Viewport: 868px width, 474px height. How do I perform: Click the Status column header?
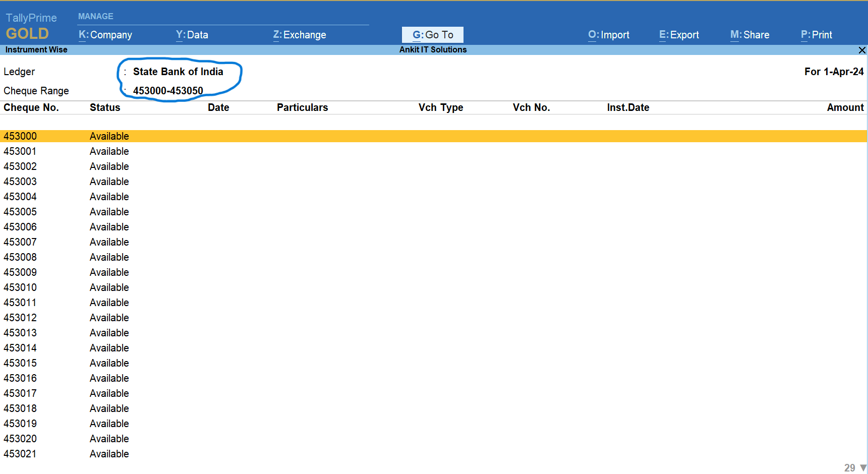[105, 107]
